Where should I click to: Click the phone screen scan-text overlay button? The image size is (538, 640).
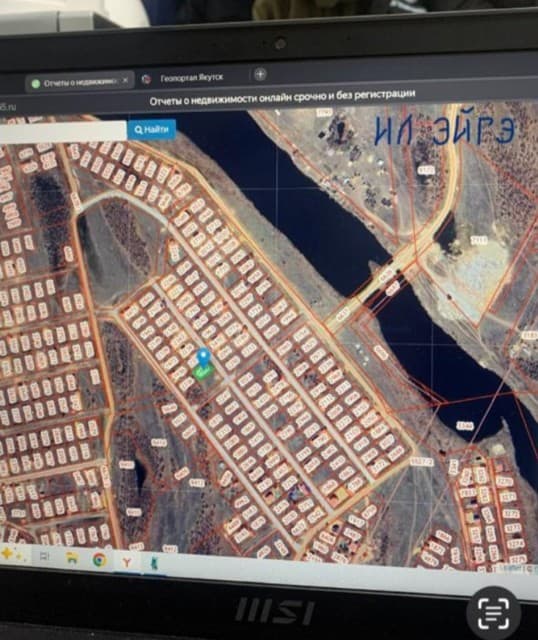494,612
